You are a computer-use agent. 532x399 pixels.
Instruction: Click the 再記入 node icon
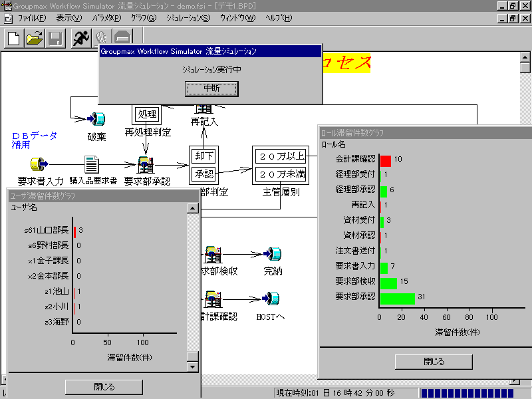tap(203, 109)
